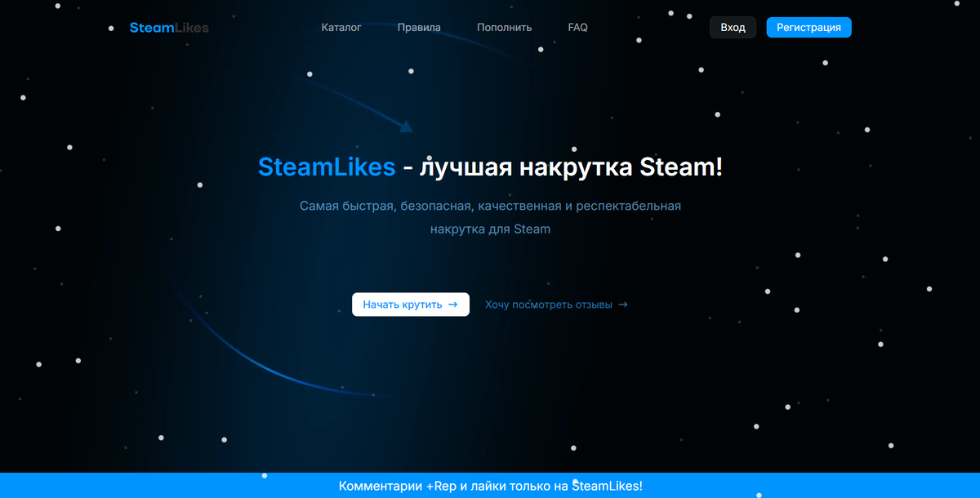Click the SteamLikes logo in header
Image resolution: width=980 pixels, height=498 pixels.
click(x=169, y=28)
